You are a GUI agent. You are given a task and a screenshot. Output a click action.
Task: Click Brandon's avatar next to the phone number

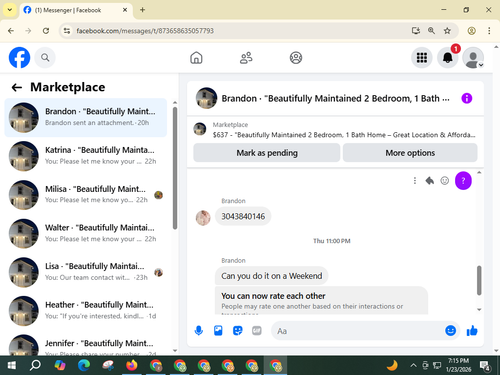click(203, 218)
